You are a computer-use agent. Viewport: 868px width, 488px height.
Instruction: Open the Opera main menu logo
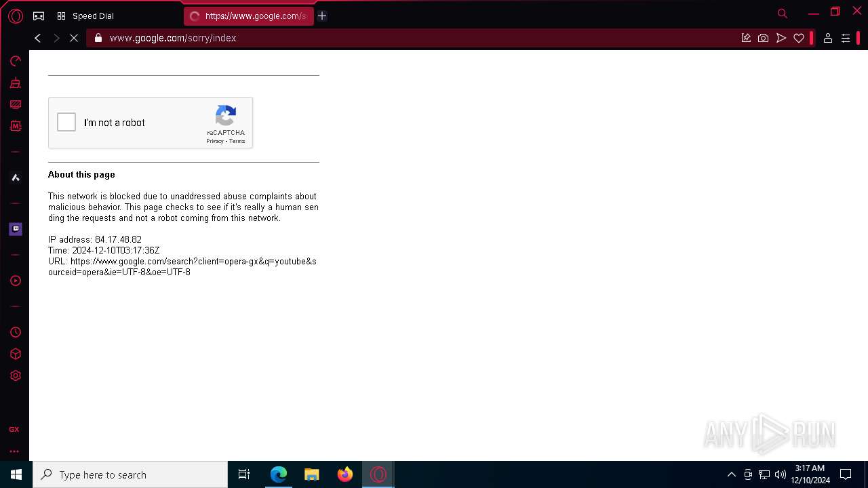point(16,16)
